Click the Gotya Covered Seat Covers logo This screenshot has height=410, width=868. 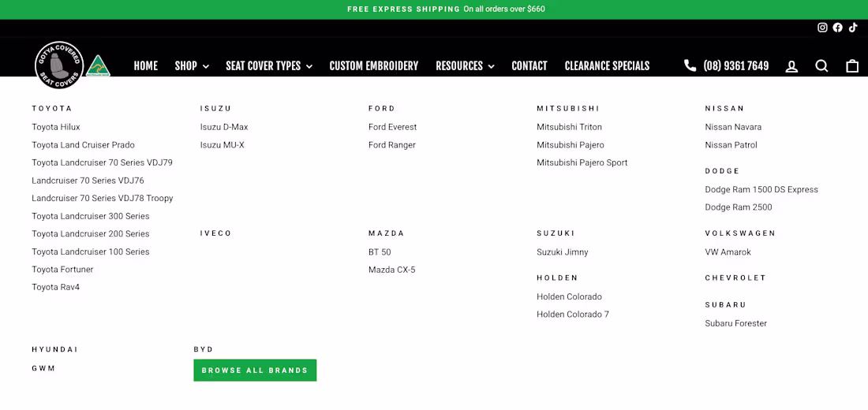coord(59,65)
